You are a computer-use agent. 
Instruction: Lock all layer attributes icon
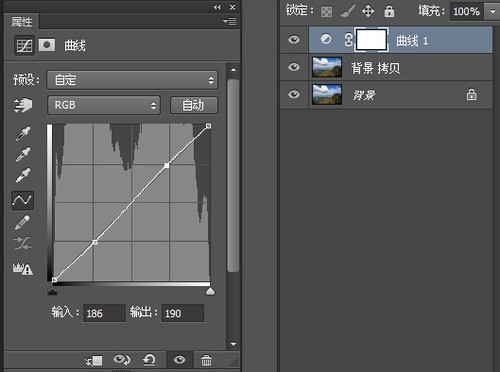(x=389, y=11)
